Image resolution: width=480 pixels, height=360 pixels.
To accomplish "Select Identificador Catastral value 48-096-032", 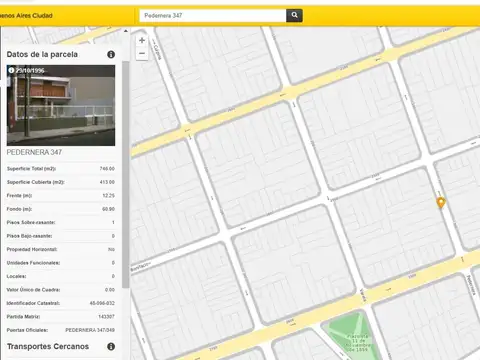I will [102, 303].
